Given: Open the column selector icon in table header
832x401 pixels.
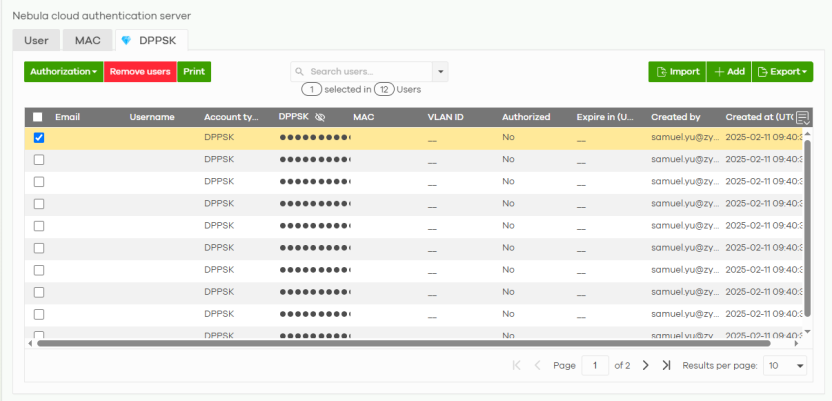Looking at the screenshot, I should 803,118.
